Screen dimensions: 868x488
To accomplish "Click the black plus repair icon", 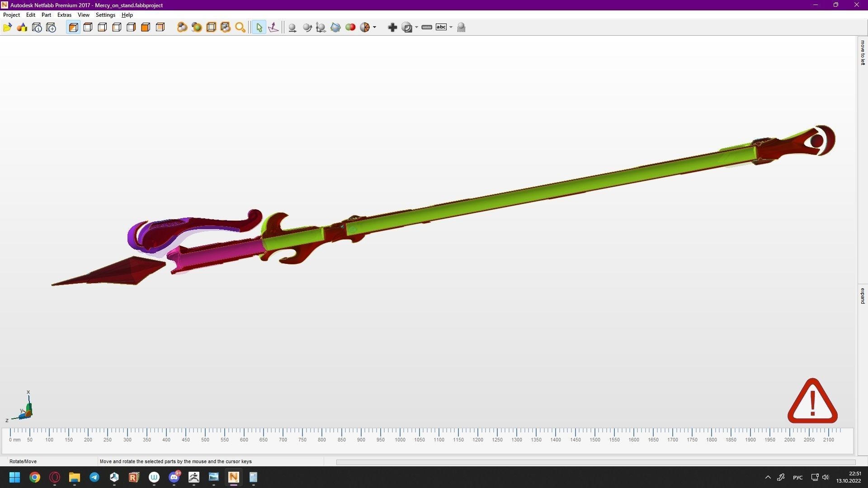I will (x=392, y=28).
